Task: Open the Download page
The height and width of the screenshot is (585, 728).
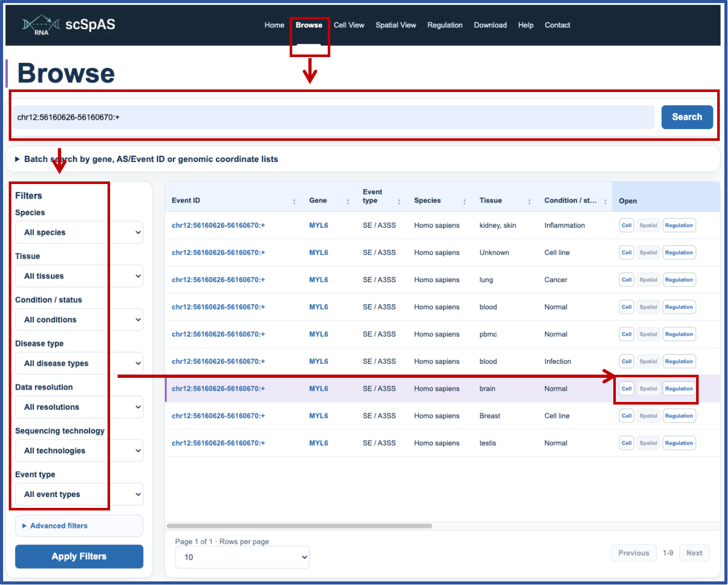Action: pyautogui.click(x=490, y=25)
